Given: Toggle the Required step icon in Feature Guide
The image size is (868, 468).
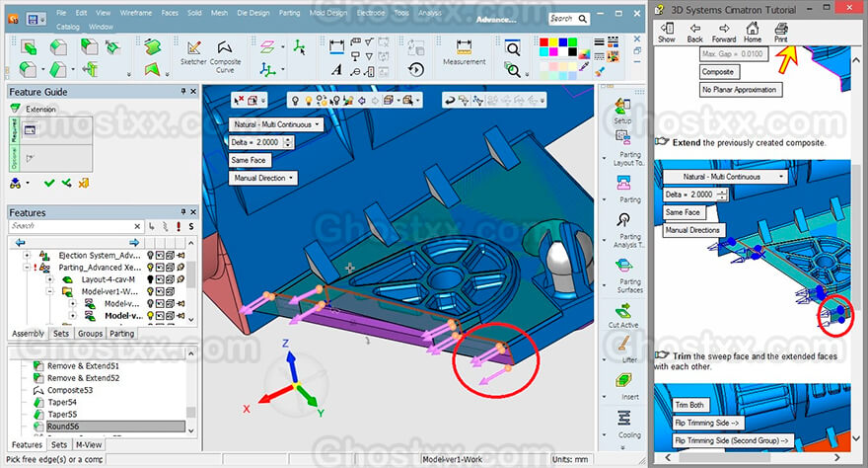Looking at the screenshot, I should (30, 130).
